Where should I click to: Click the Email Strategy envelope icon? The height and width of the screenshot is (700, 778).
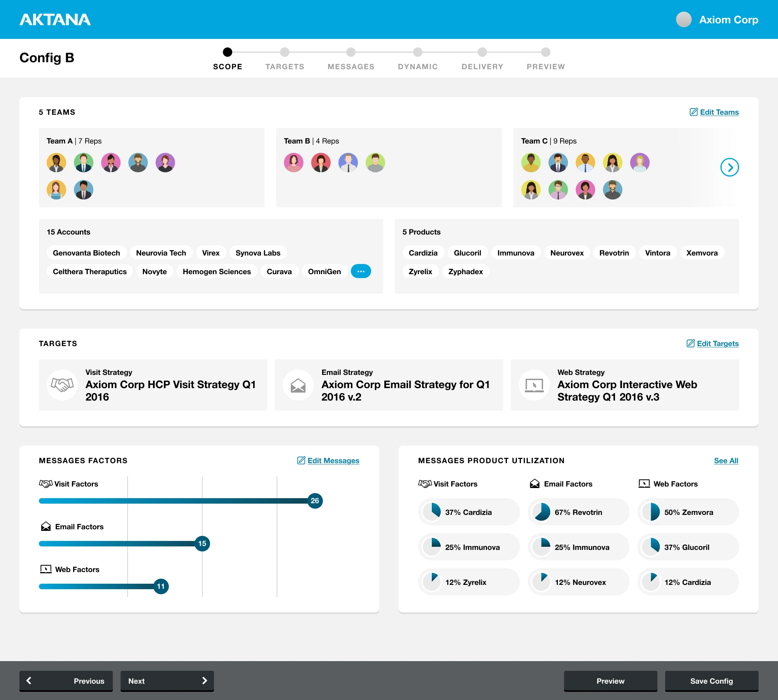pos(298,385)
